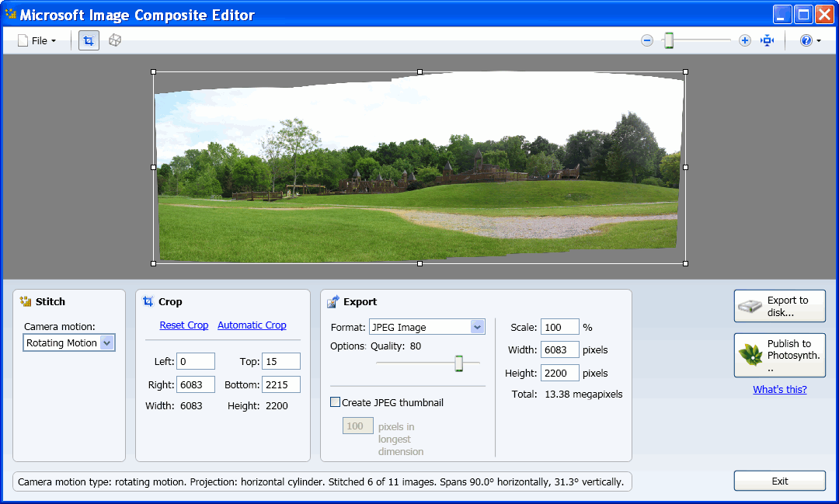Click the crop Left input field

click(x=196, y=361)
